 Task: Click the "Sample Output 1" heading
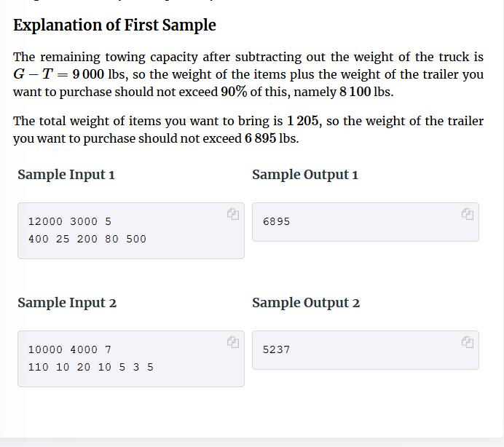point(305,175)
